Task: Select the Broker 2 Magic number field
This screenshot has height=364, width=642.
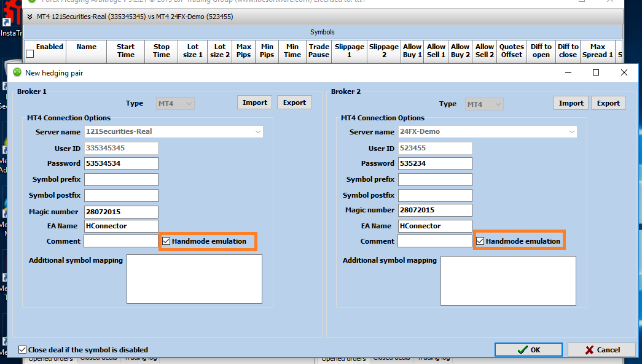Action: (435, 211)
